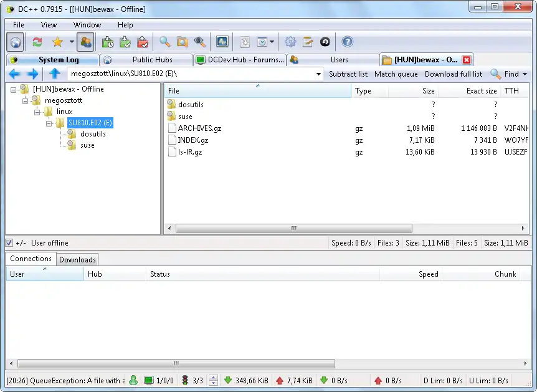Open Finished Uploads toolbar icon
Screen dimensions: 537x392
click(x=143, y=42)
